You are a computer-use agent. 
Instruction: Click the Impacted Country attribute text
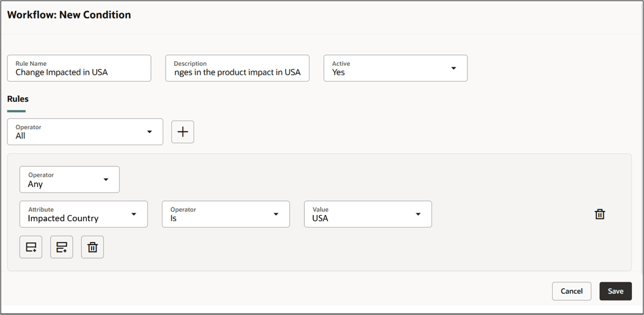point(63,218)
